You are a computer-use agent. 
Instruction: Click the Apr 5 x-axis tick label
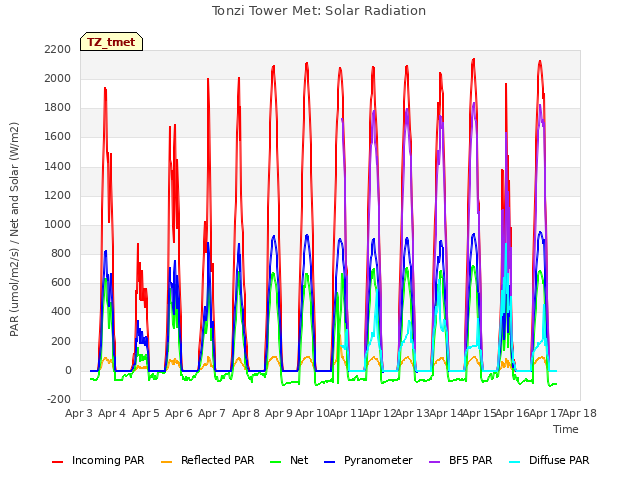click(x=146, y=413)
